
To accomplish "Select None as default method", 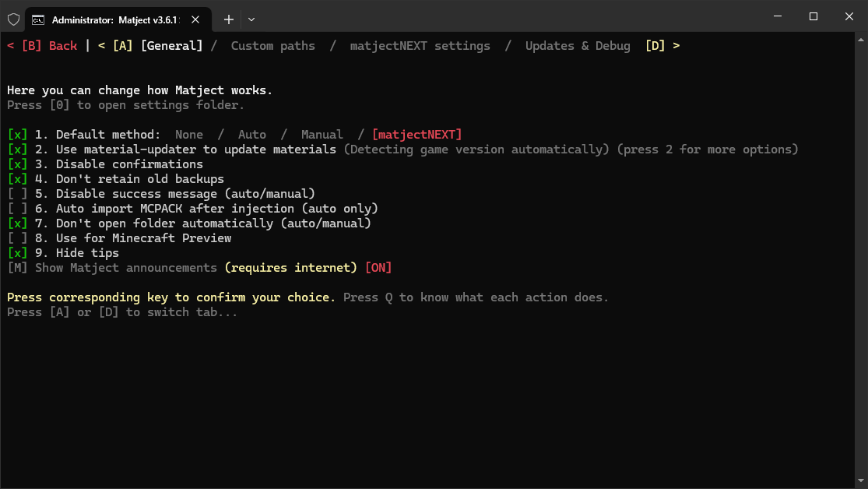I will click(x=188, y=135).
